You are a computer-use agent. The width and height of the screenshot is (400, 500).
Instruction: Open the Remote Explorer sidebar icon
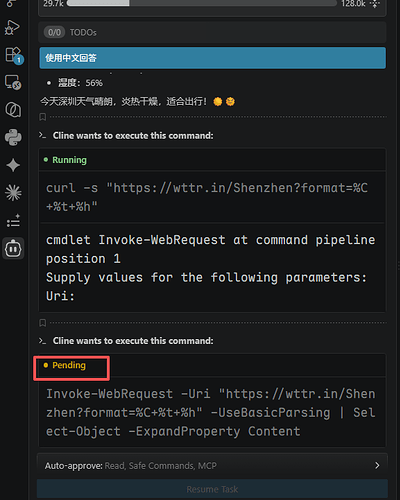pyautogui.click(x=13, y=82)
